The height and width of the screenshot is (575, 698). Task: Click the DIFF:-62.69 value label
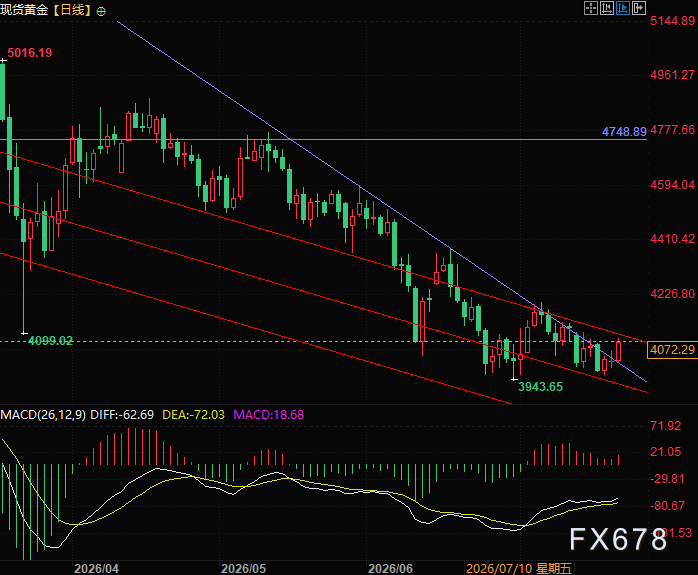(122, 415)
